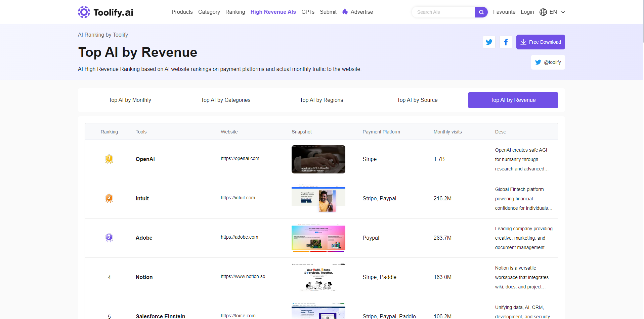This screenshot has width=644, height=319.
Task: Open the Intuit website snapshot thumbnail
Action: point(318,199)
